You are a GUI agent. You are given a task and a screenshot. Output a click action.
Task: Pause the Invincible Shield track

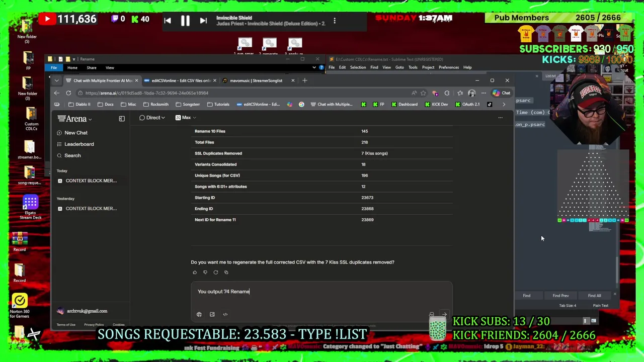[x=185, y=21]
